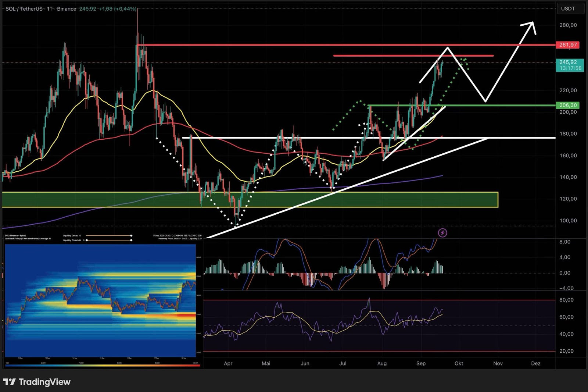Screen dimensions: 588x392
Task: Select the green 206,30 price label
Action: tap(568, 105)
